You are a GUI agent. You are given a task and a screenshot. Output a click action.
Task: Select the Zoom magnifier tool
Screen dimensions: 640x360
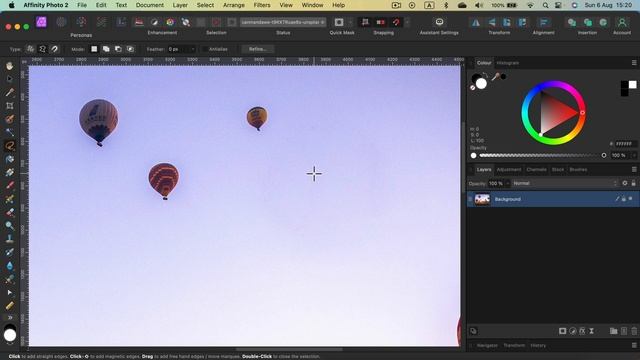(10, 225)
